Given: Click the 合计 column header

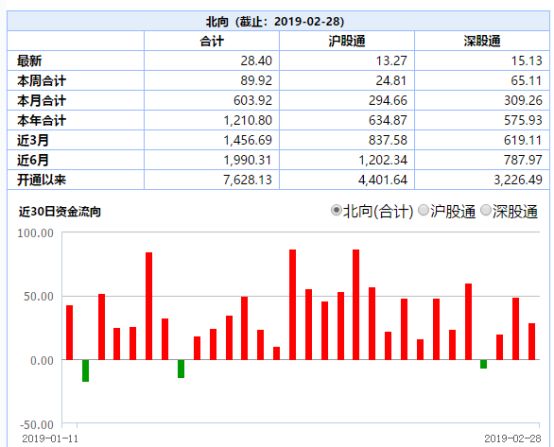Looking at the screenshot, I should 212,41.
